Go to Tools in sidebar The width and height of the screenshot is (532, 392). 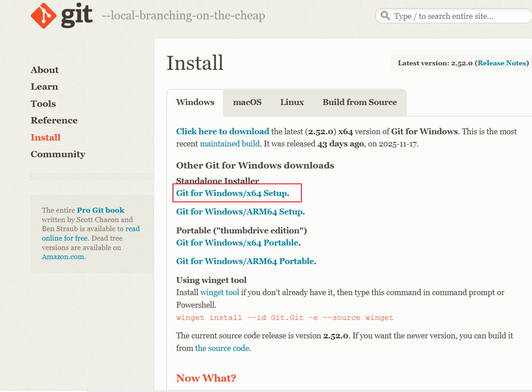click(43, 104)
